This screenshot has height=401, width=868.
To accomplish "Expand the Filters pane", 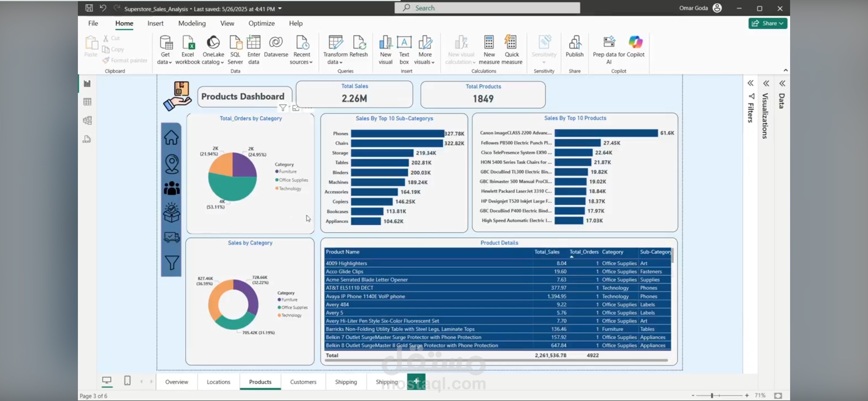I will [750, 83].
